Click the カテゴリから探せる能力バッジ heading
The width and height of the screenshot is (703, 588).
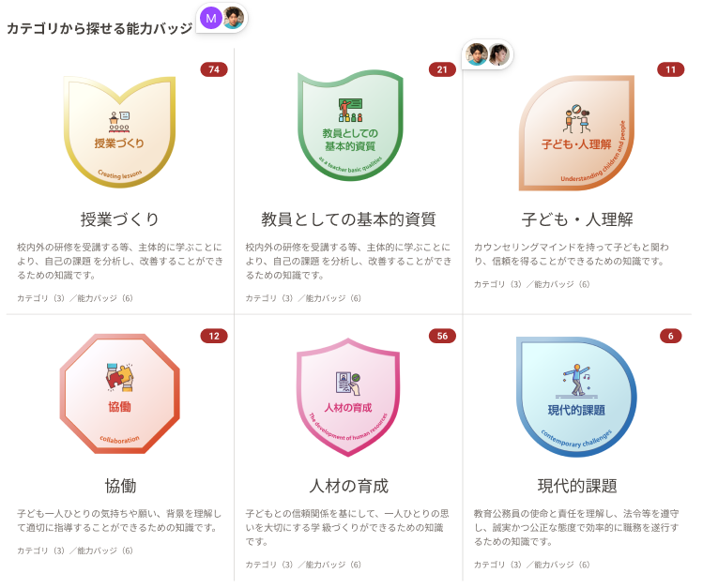click(99, 28)
